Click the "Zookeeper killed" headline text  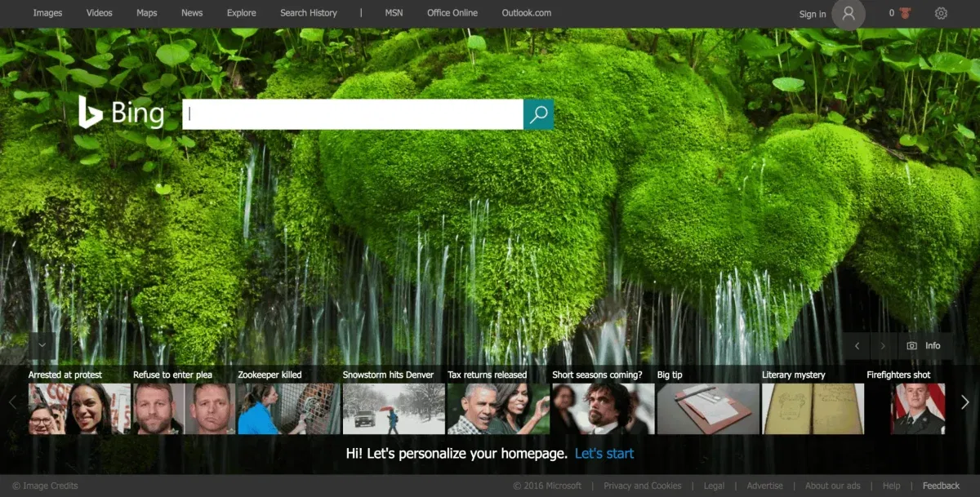(x=269, y=375)
